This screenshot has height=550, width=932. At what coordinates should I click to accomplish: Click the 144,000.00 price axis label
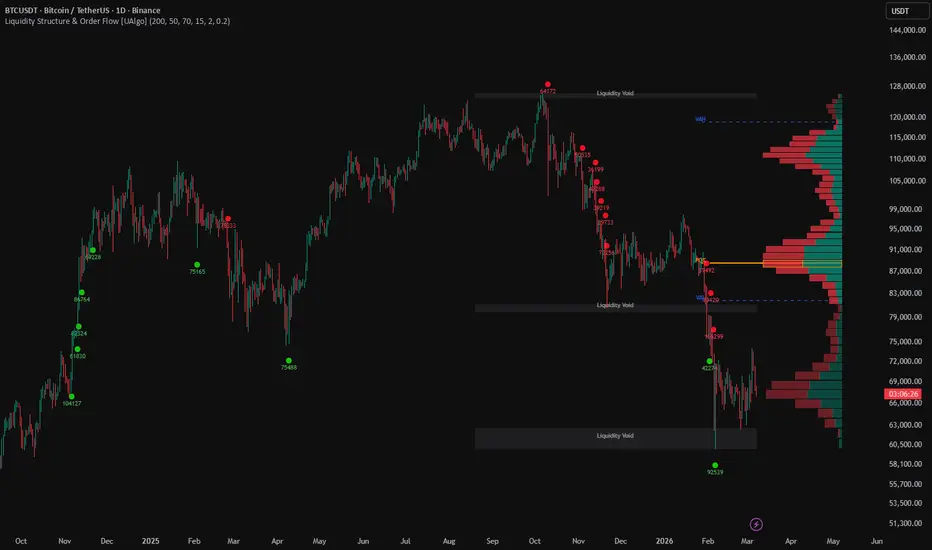(x=907, y=30)
